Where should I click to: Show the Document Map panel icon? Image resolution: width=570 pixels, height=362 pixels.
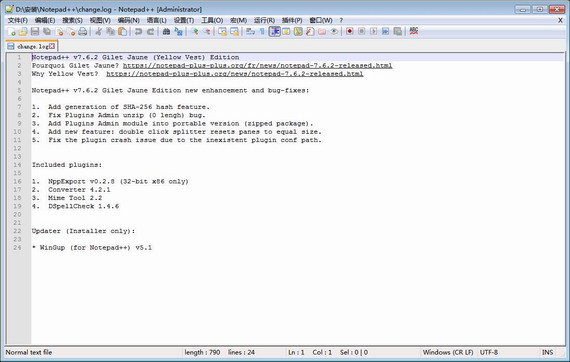298,32
